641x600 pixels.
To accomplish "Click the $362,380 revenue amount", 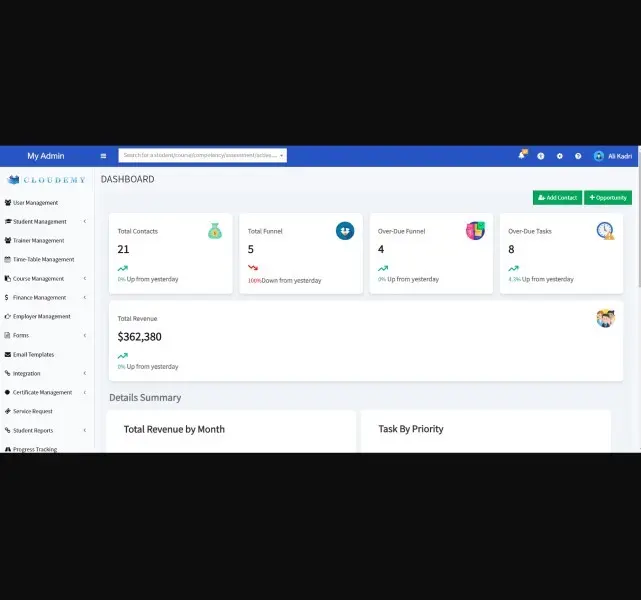I will pos(139,337).
